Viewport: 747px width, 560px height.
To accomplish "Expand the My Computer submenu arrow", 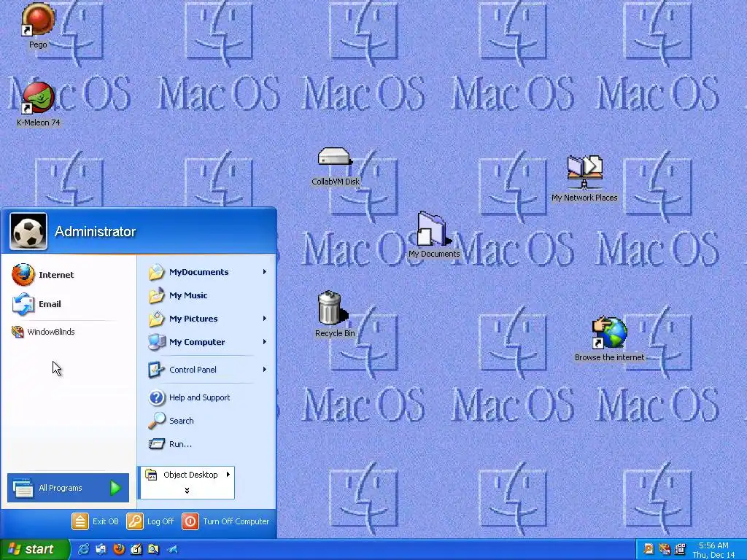I will [x=264, y=342].
